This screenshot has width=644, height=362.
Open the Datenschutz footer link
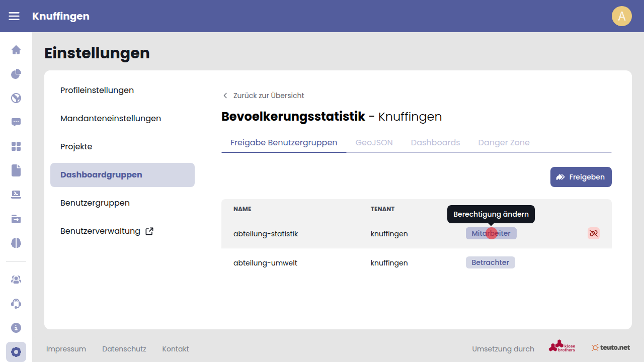[x=124, y=349]
